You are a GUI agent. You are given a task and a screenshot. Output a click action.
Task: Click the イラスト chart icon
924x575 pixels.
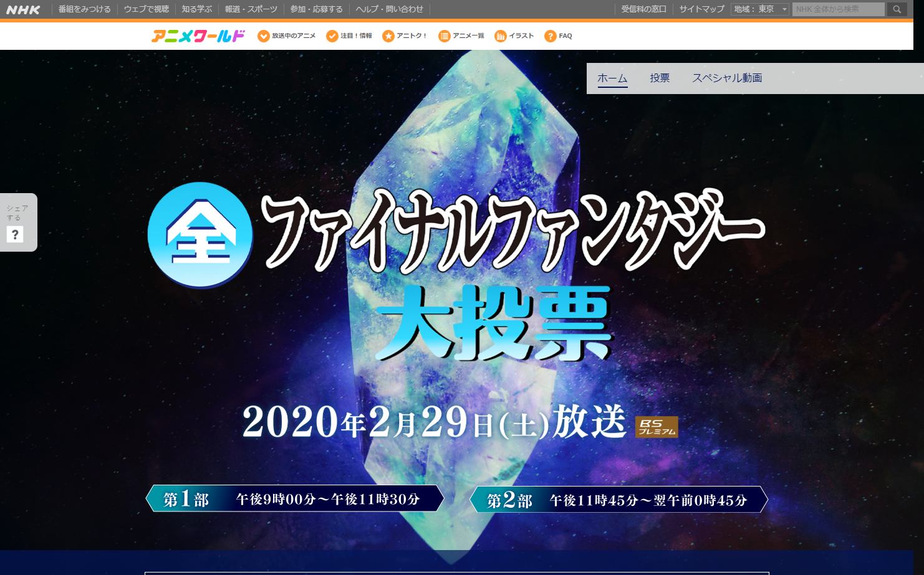pyautogui.click(x=501, y=36)
